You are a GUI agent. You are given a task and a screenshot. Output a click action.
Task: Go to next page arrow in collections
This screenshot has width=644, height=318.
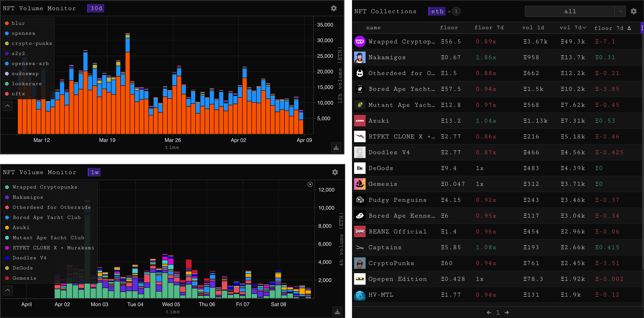coord(507,312)
